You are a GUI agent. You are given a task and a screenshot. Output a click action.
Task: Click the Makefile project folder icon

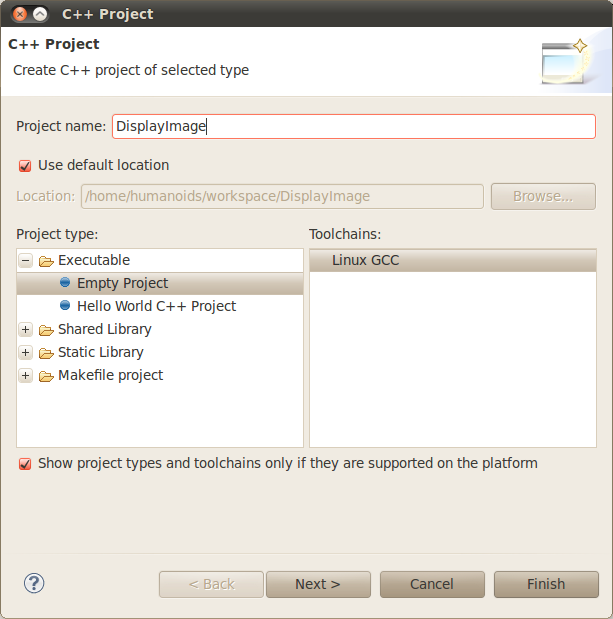(46, 376)
